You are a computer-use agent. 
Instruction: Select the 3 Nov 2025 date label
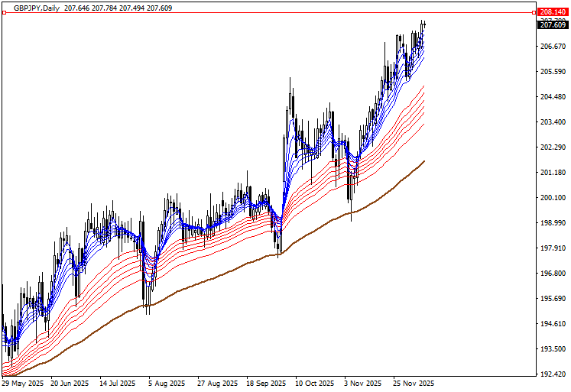point(362,383)
